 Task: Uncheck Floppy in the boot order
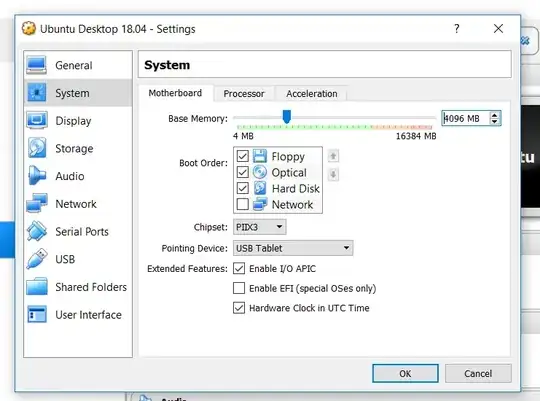[242, 156]
